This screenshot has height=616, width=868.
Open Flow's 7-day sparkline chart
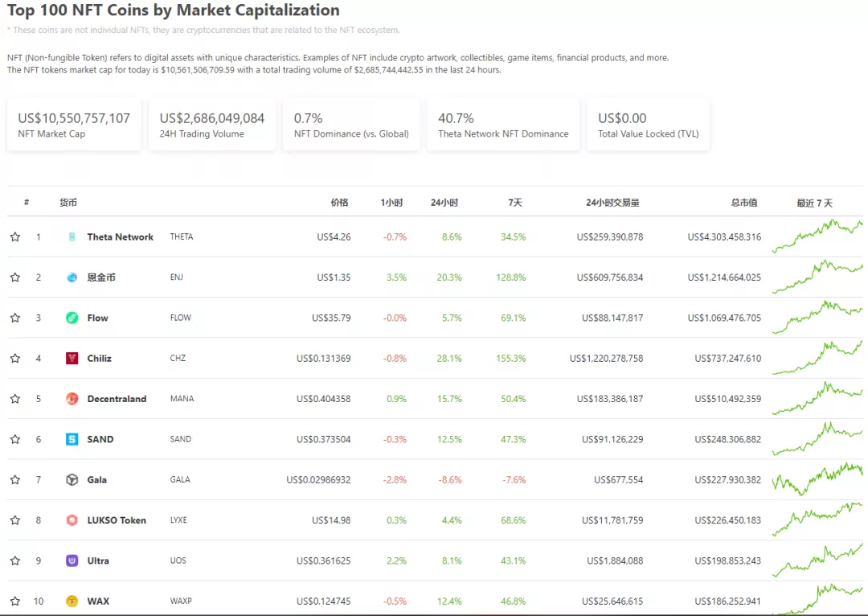(817, 317)
